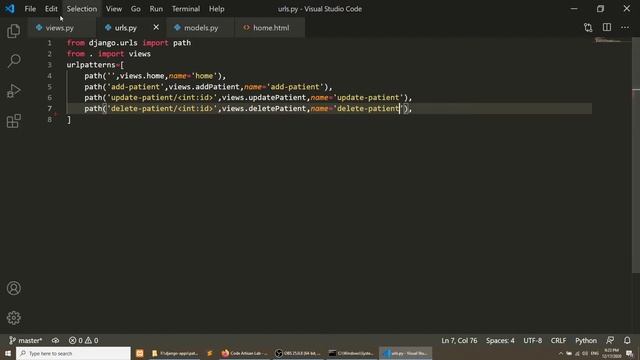Open the Help menu

pyautogui.click(x=217, y=9)
